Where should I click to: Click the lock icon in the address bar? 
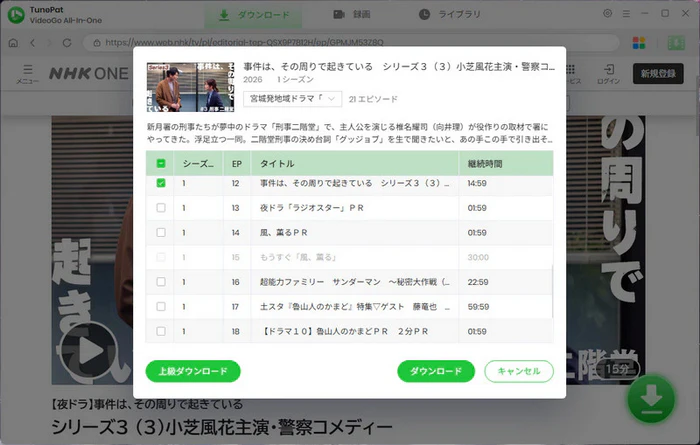96,43
